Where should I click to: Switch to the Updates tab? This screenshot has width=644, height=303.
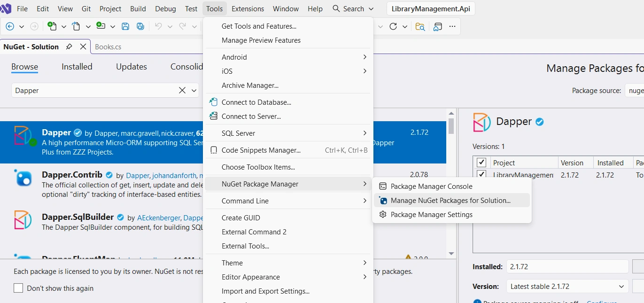coord(132,67)
